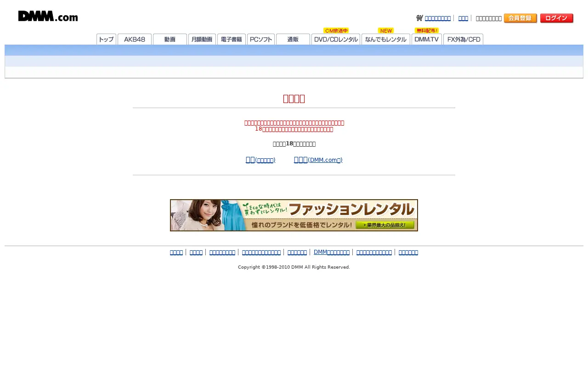This screenshot has width=588, height=368.
Task: Click the yellow NEW badge
Action: pos(386,30)
